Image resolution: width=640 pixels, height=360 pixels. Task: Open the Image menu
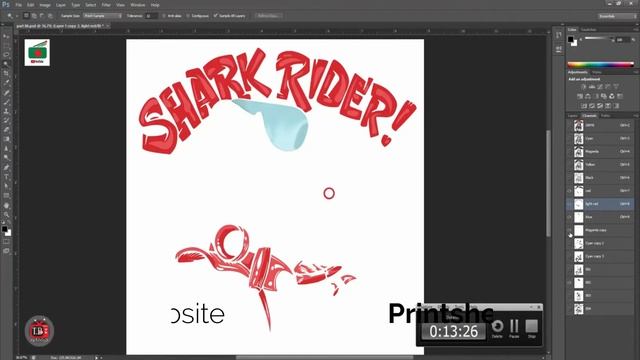point(45,5)
